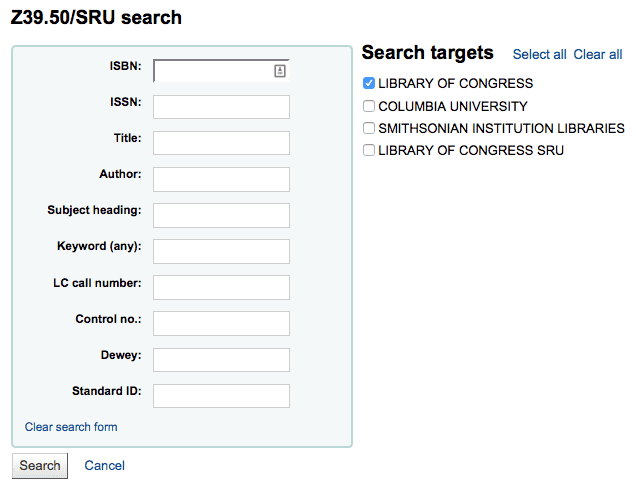Click the Author text field

point(221,179)
